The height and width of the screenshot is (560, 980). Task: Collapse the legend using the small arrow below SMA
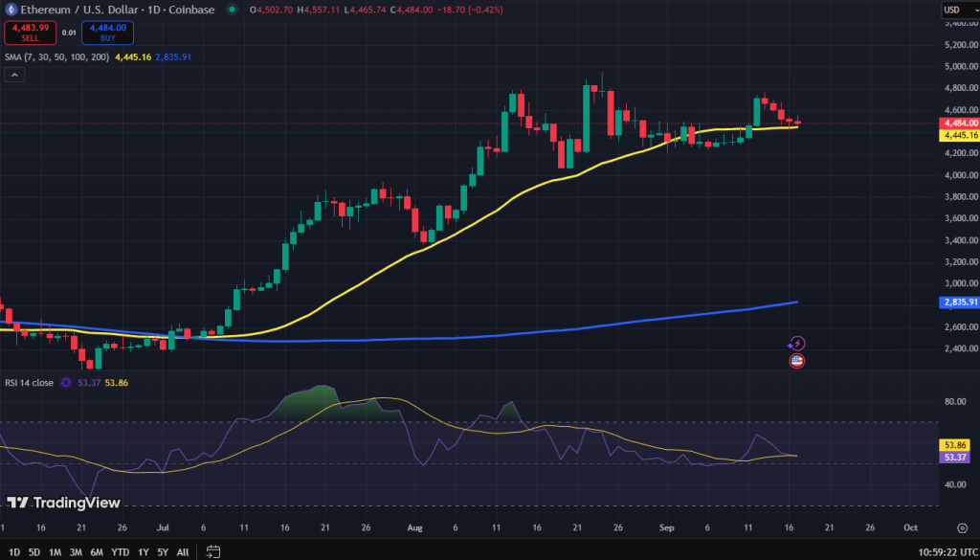tap(13, 74)
